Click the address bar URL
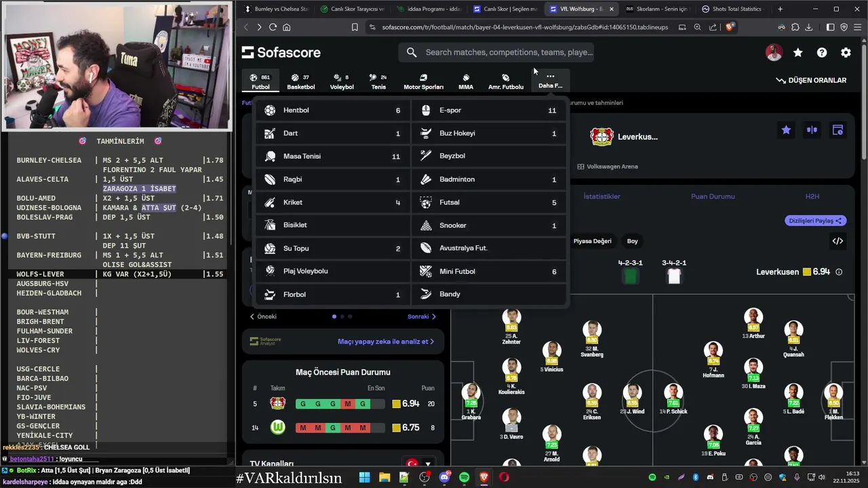The image size is (868, 488). click(525, 27)
